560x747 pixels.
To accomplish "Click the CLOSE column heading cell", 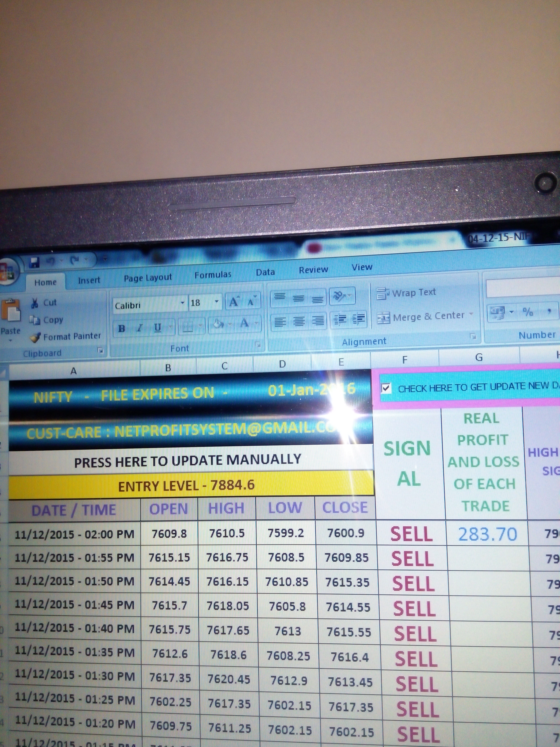I will pyautogui.click(x=345, y=508).
